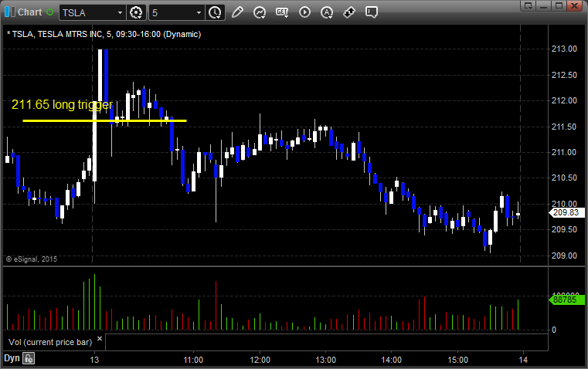Click the 11:00 time axis label
This screenshot has height=369, width=588.
[x=193, y=360]
